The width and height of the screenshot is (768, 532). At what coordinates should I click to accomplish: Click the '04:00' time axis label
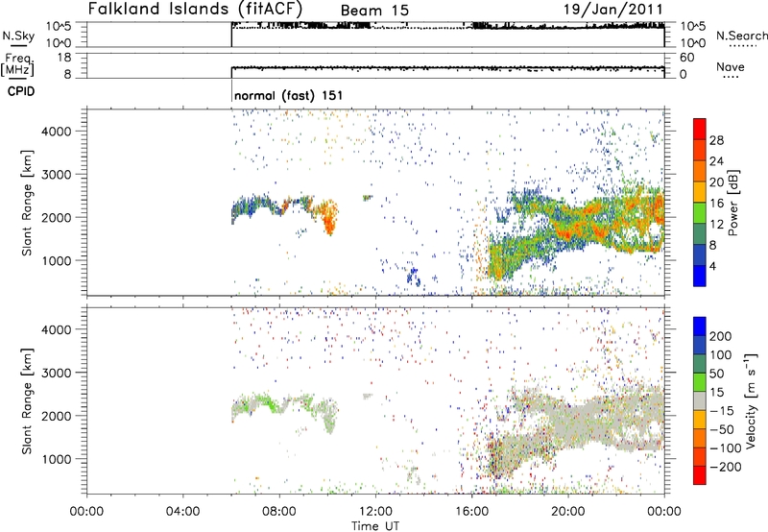point(182,512)
